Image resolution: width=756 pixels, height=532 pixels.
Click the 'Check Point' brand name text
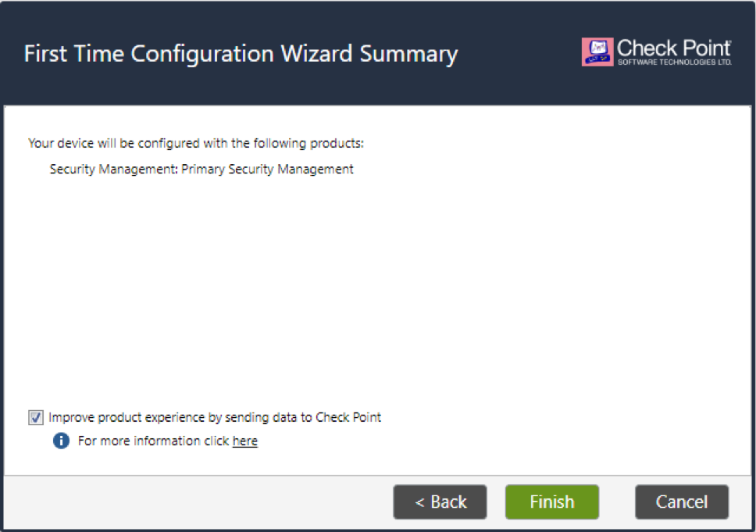point(674,48)
